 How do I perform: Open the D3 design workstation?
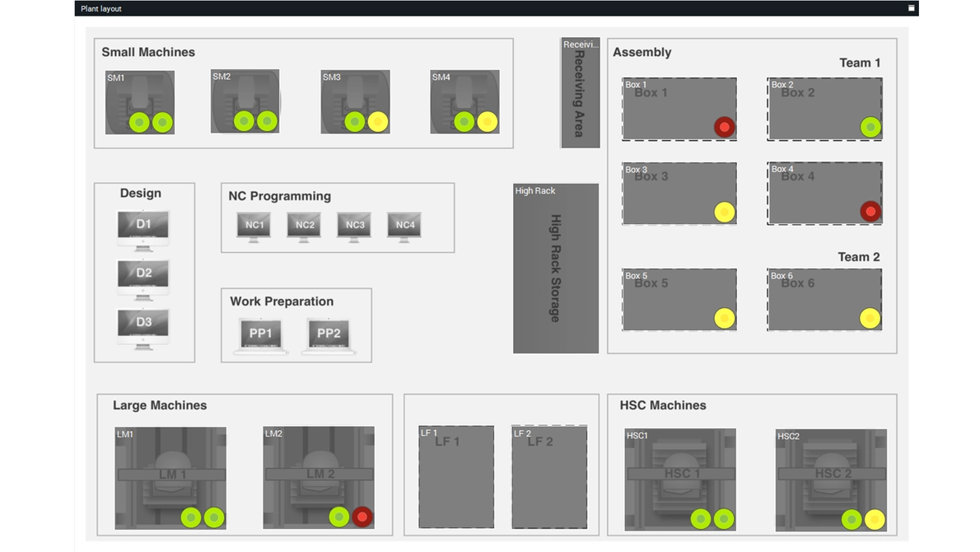[143, 329]
